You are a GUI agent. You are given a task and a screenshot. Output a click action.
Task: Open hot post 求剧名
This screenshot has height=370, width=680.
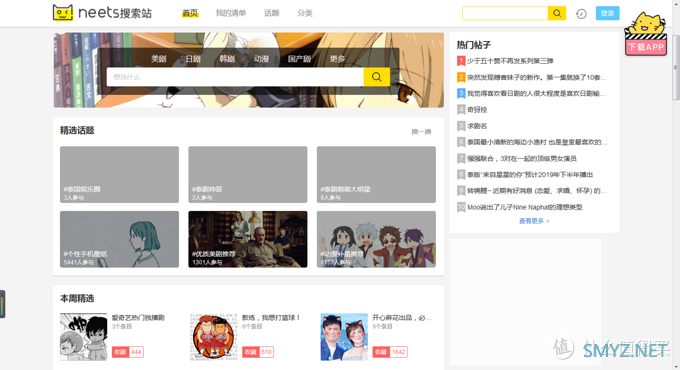477,126
